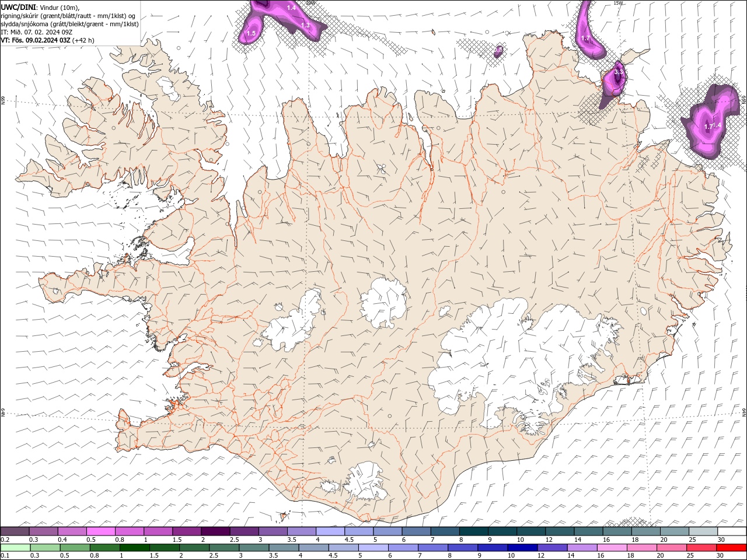This screenshot has height=560, width=747.
Task: Pick upper legend pale gray swatch at 25
Action: point(703,531)
